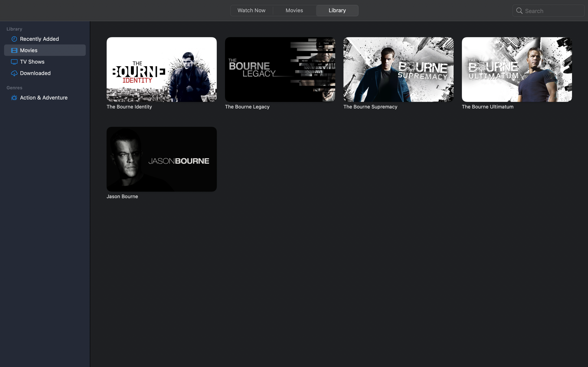Select TV Shows in sidebar
This screenshot has width=588, height=367.
point(32,62)
